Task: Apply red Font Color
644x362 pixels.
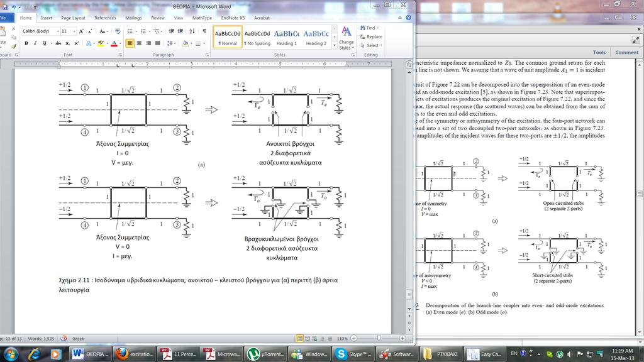Action: 114,43
